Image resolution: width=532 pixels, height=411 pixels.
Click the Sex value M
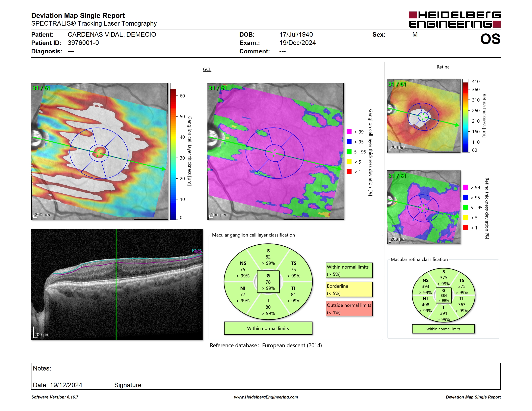415,34
